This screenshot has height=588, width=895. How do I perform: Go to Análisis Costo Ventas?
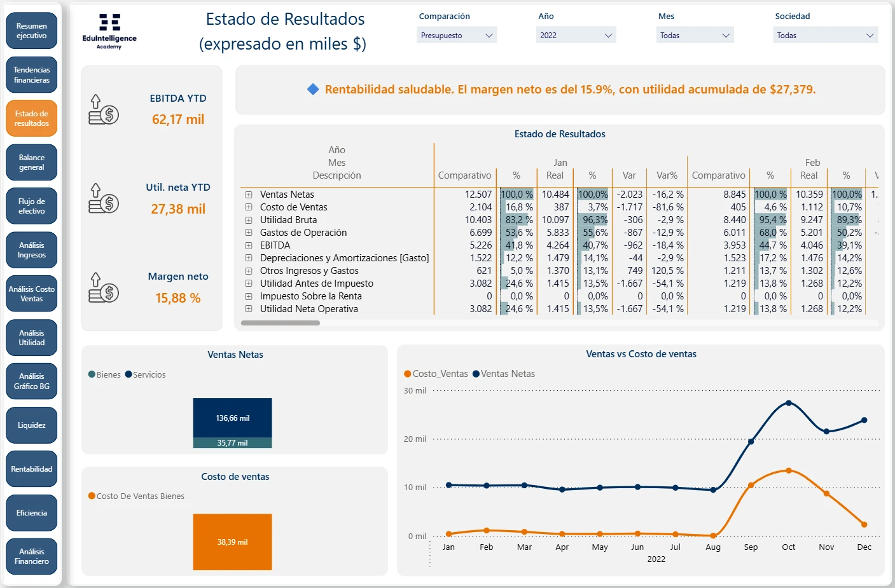tap(32, 294)
